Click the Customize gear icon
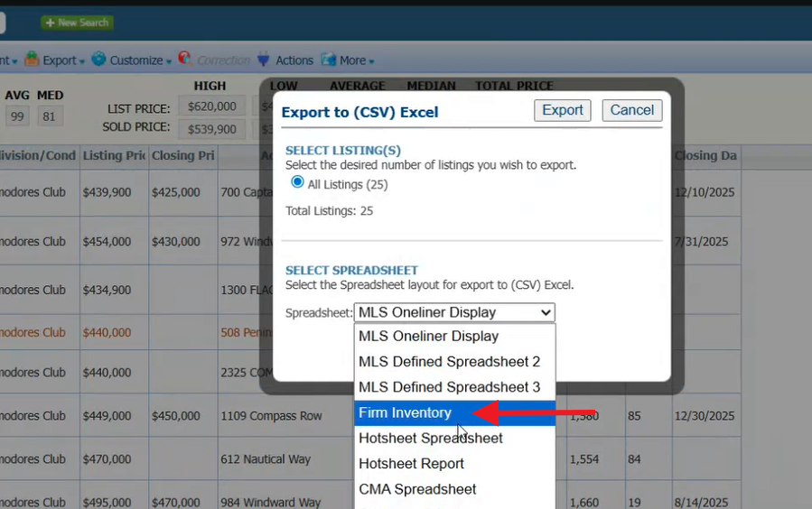 tap(98, 60)
